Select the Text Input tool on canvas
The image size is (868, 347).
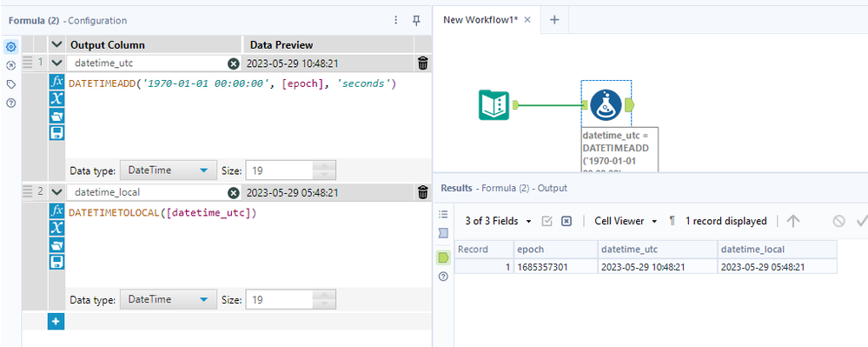click(494, 104)
